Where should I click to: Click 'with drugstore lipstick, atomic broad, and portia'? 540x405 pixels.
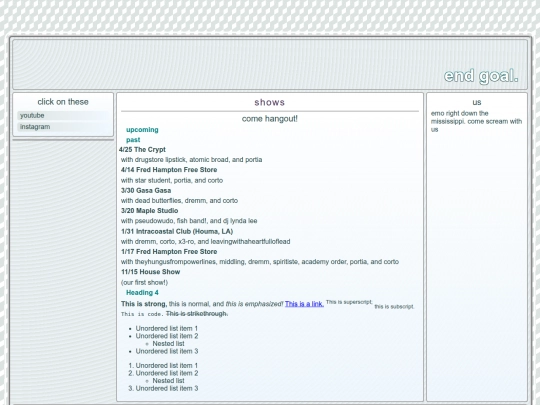point(191,160)
